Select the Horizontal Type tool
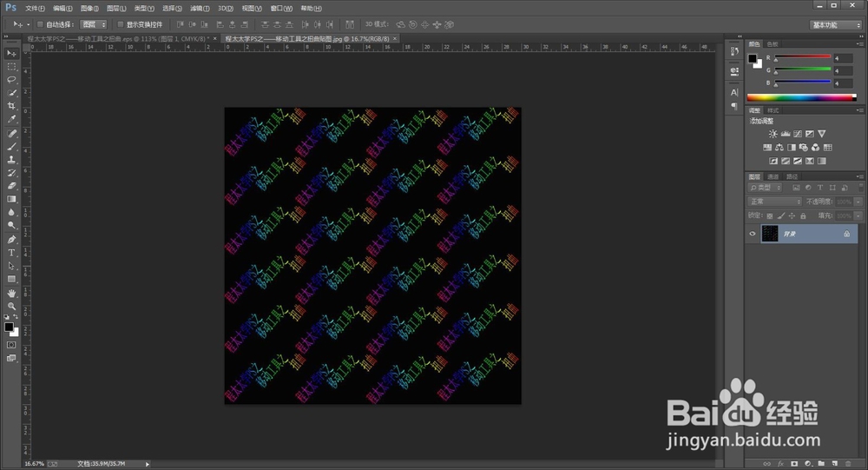 11,253
